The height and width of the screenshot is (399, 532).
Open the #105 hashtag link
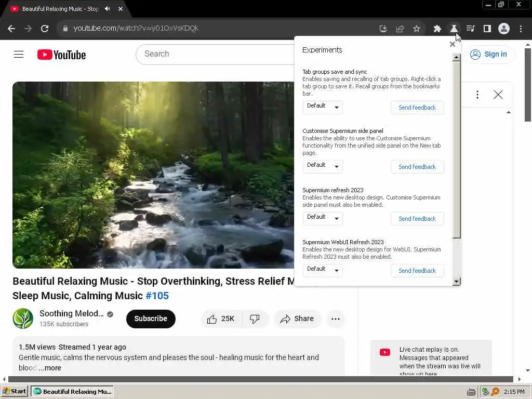(157, 296)
